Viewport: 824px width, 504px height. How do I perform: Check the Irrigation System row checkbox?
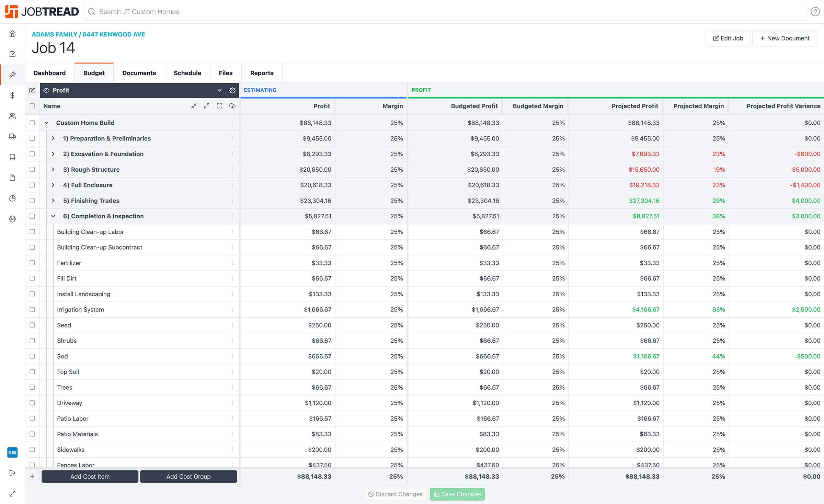click(32, 309)
